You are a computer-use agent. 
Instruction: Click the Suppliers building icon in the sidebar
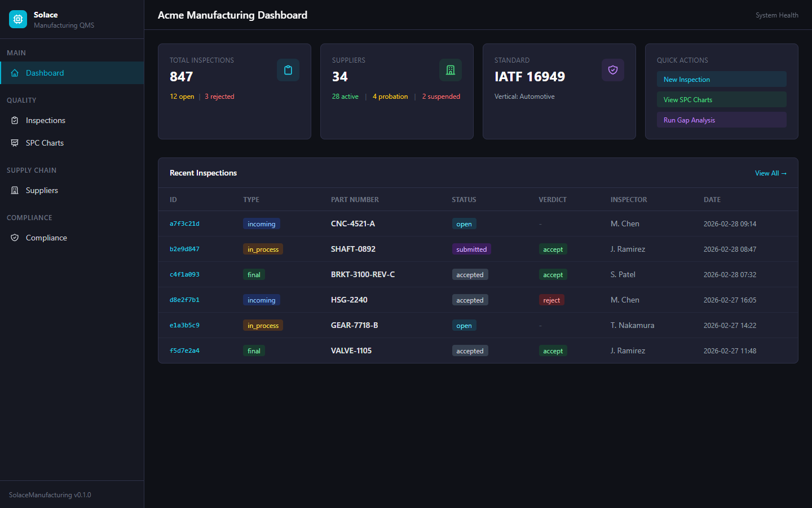[14, 190]
